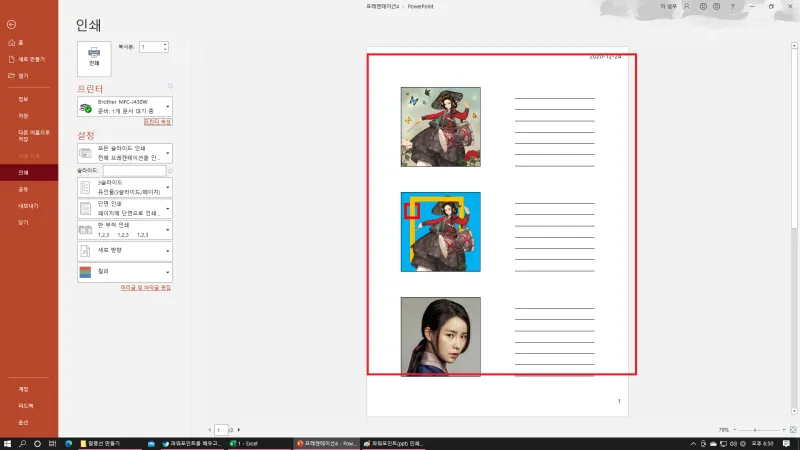The image size is (800, 450).
Task: Click the portrait photo third slide thumbnail
Action: click(x=440, y=337)
